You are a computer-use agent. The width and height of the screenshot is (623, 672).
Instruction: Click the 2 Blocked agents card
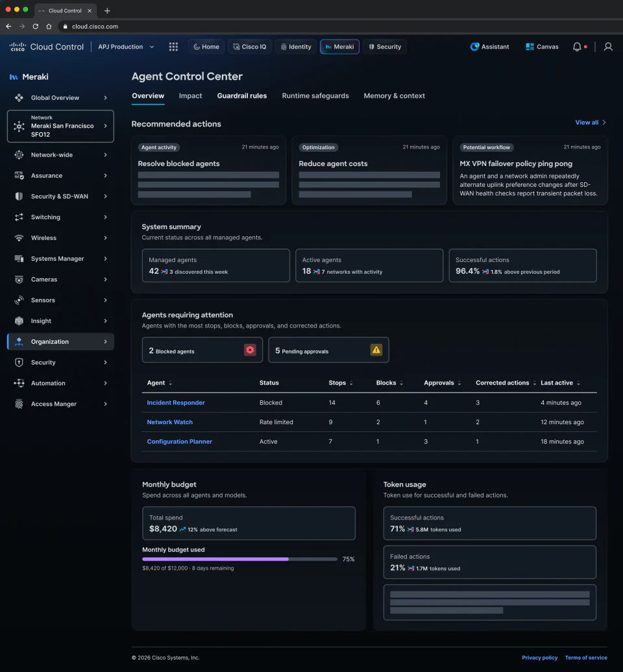coord(202,350)
